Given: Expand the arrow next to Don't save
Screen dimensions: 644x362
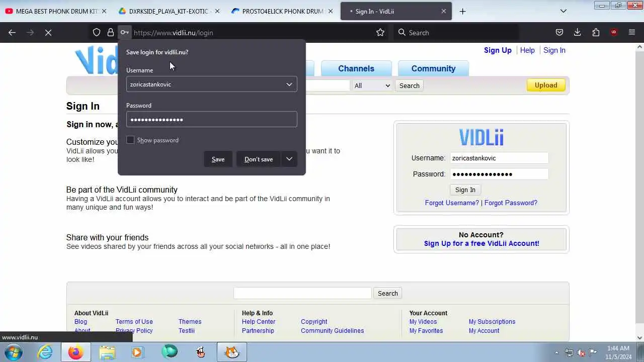Looking at the screenshot, I should pyautogui.click(x=289, y=159).
